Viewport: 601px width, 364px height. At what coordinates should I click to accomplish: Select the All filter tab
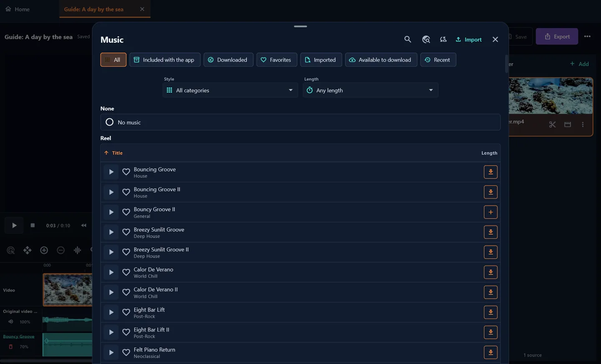click(113, 60)
